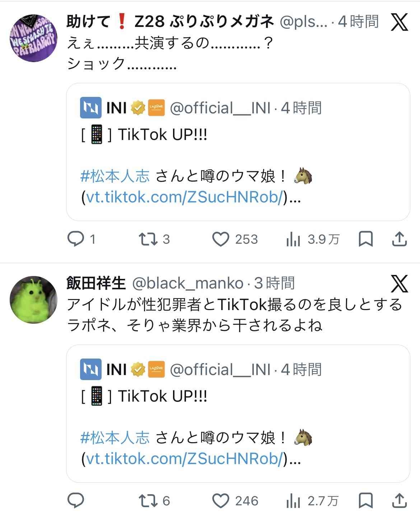Bookmark the first tweet

365,239
